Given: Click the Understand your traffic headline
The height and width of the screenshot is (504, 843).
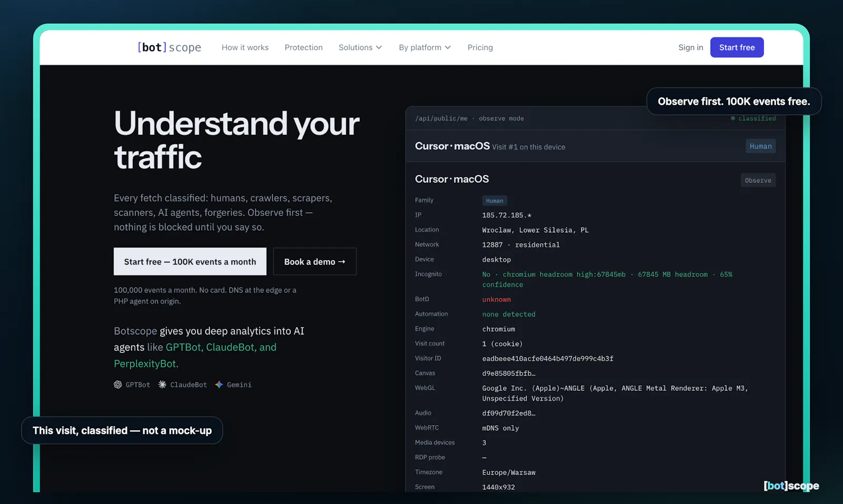Looking at the screenshot, I should tap(237, 140).
